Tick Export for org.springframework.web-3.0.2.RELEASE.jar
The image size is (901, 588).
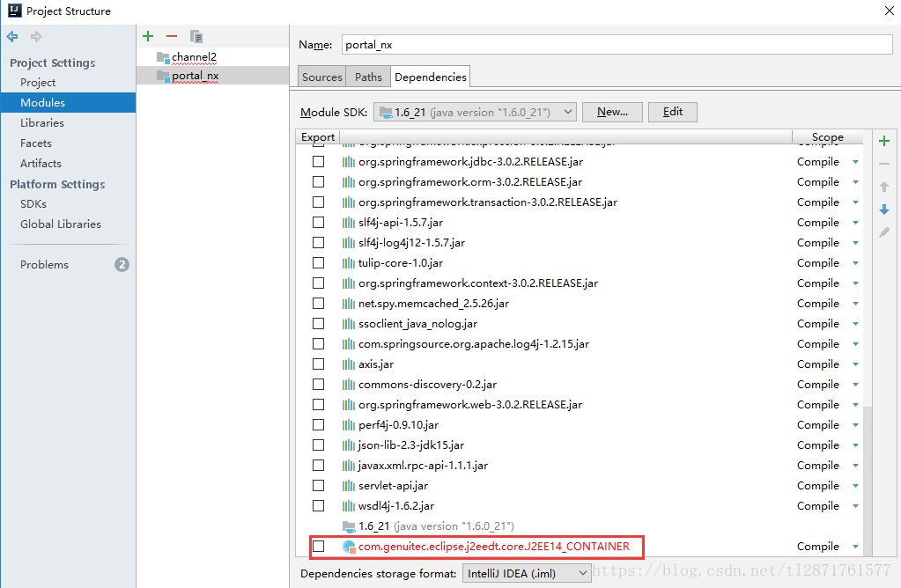pos(318,405)
